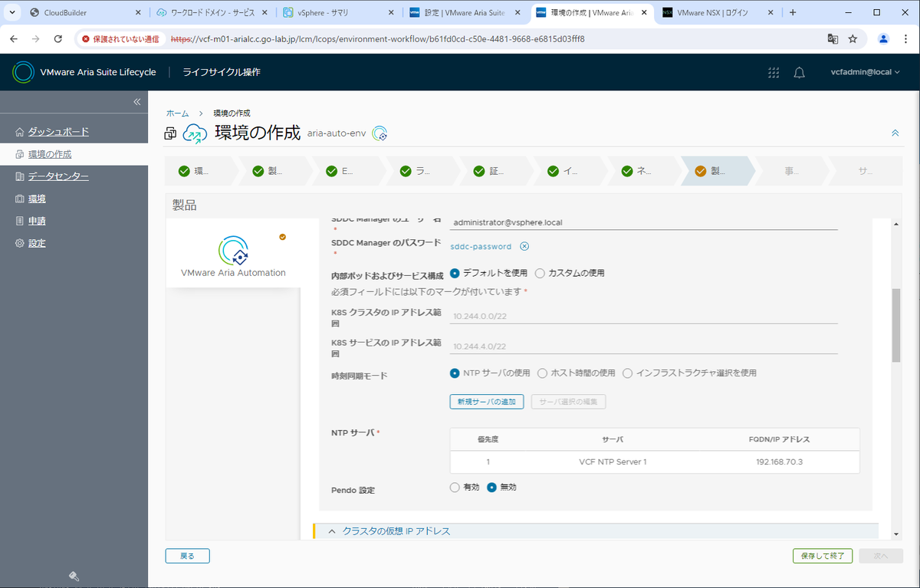Image resolution: width=920 pixels, height=588 pixels.
Task: Reload the page
Action: coord(58,38)
